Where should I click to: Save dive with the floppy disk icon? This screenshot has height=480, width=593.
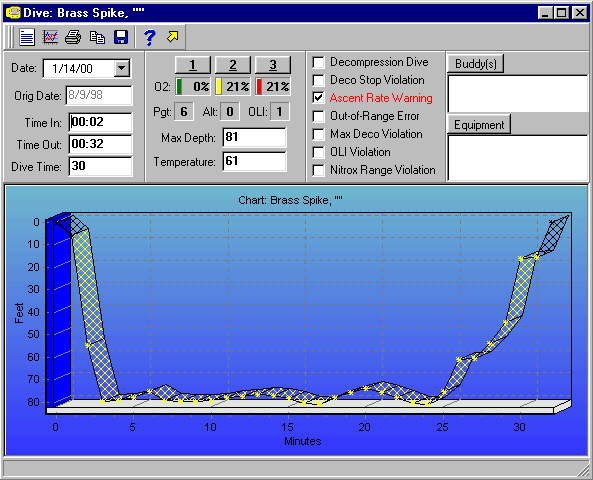click(x=121, y=37)
